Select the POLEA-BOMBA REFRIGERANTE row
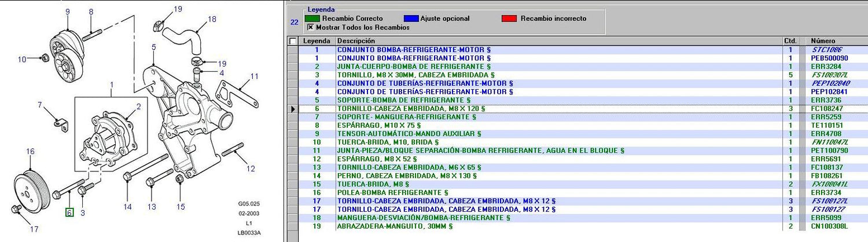 (393, 192)
